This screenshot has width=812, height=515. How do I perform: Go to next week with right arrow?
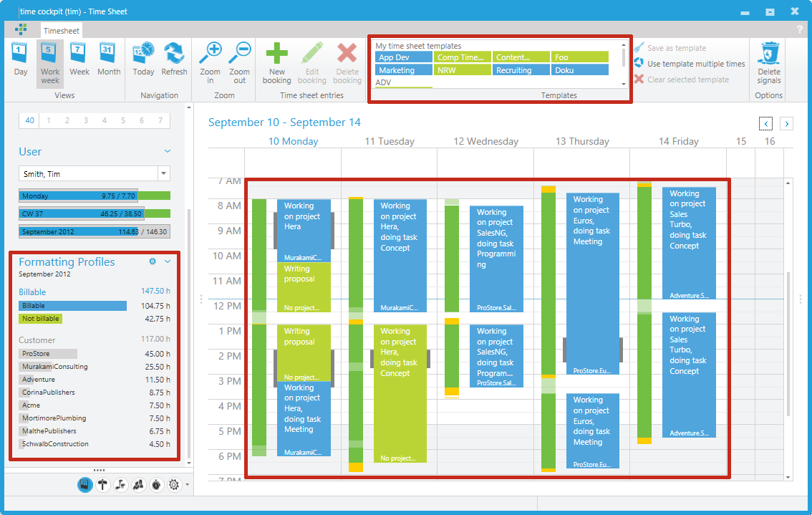pyautogui.click(x=786, y=124)
